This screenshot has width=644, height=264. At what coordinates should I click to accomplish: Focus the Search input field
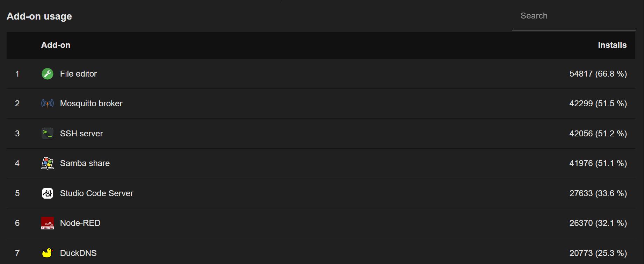tap(574, 16)
